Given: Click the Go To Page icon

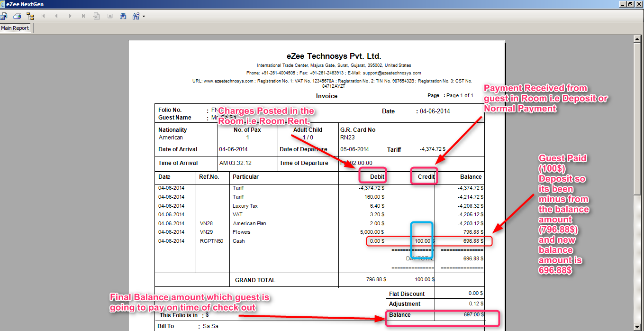Looking at the screenshot, I should pos(97,16).
